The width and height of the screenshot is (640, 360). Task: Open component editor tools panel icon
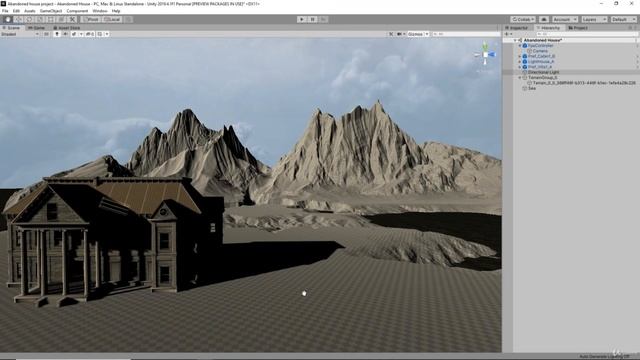tap(391, 34)
